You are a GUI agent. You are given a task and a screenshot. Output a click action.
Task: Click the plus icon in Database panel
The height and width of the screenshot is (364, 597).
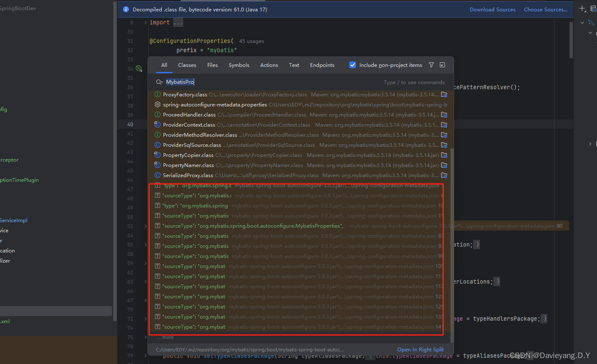[x=582, y=8]
